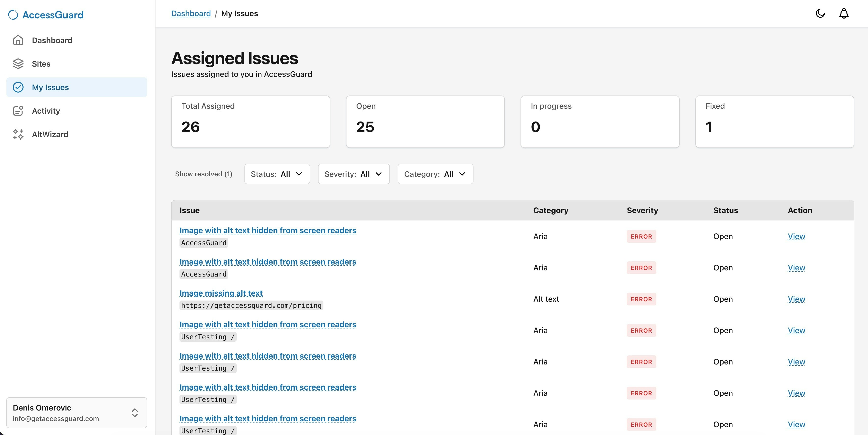Open notifications via the bell icon
The width and height of the screenshot is (868, 435).
click(844, 13)
